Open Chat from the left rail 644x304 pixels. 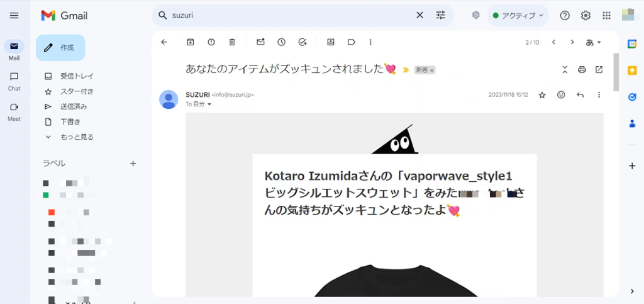tap(14, 77)
